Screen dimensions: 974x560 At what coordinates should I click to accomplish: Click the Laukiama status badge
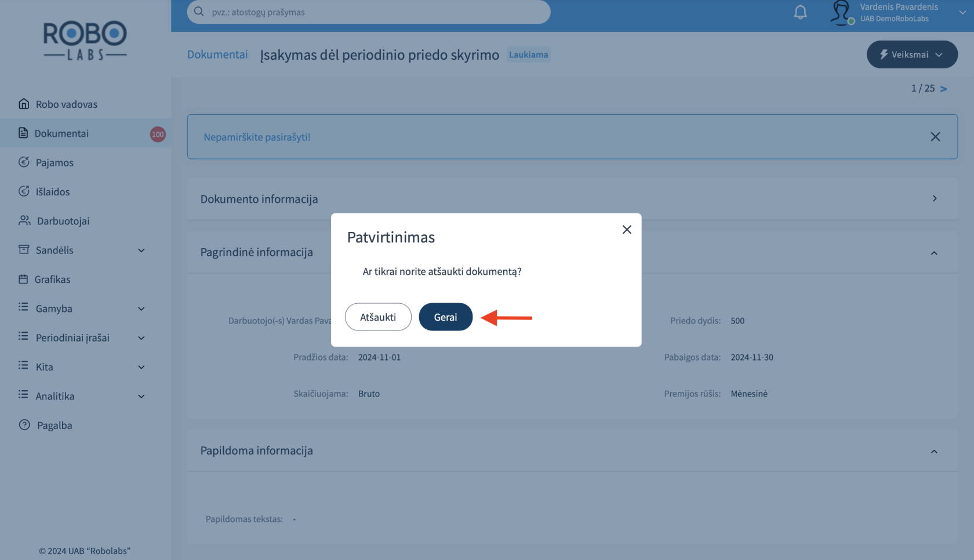528,54
